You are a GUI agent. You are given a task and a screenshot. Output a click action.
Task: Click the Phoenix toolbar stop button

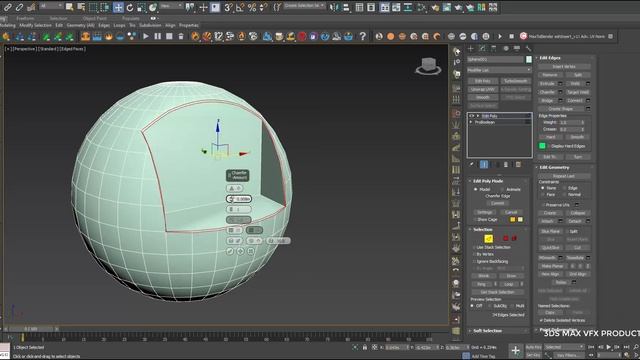[169, 36]
